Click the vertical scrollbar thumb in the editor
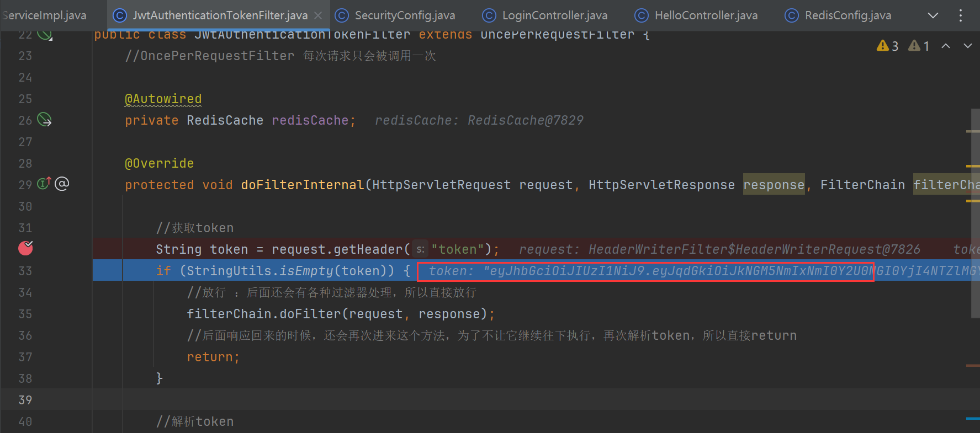 (x=975, y=213)
